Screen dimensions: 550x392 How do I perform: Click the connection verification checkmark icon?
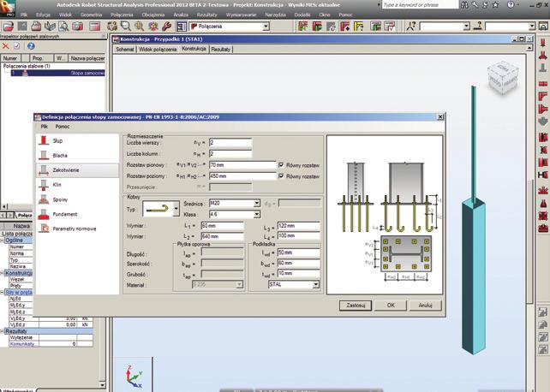pos(390,27)
